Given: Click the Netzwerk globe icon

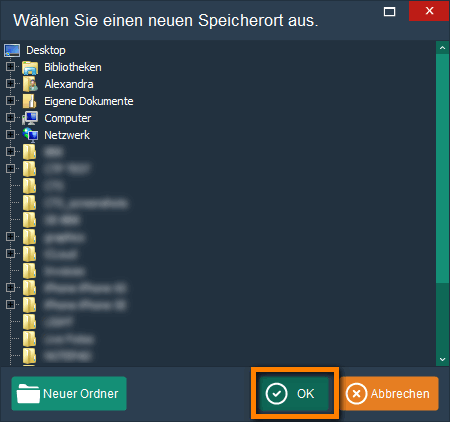Looking at the screenshot, I should pyautogui.click(x=30, y=135).
